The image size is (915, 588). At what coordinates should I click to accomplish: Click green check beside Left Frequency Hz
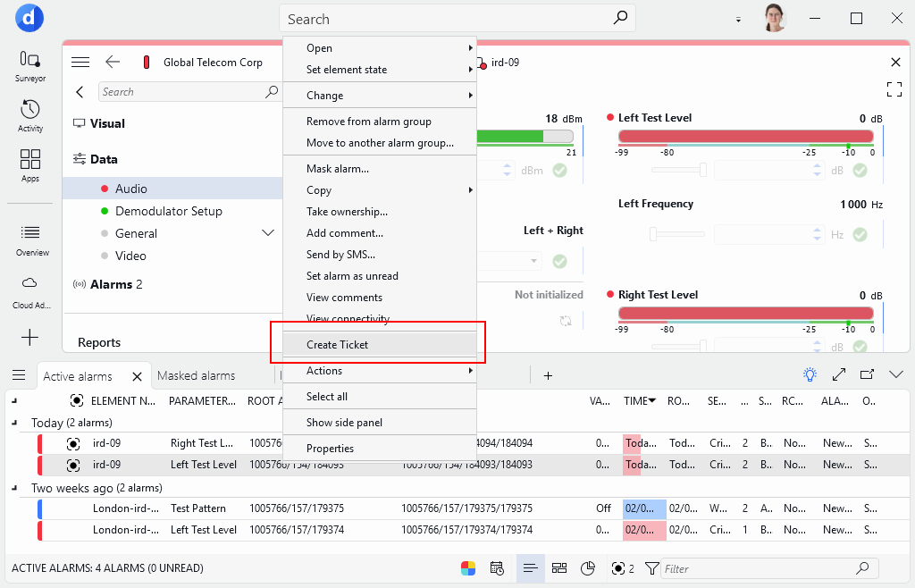point(860,234)
